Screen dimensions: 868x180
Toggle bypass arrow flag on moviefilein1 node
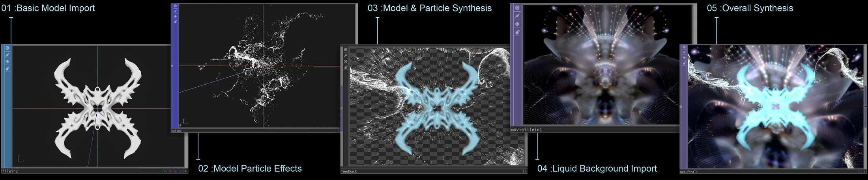[x=517, y=24]
